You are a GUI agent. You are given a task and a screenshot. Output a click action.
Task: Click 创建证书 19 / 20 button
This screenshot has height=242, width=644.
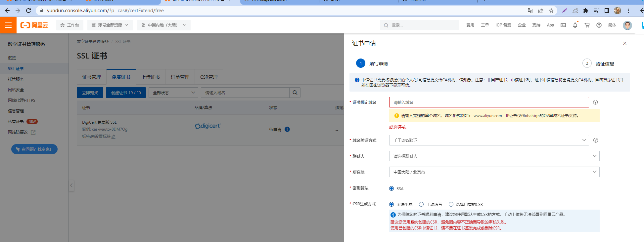click(126, 93)
